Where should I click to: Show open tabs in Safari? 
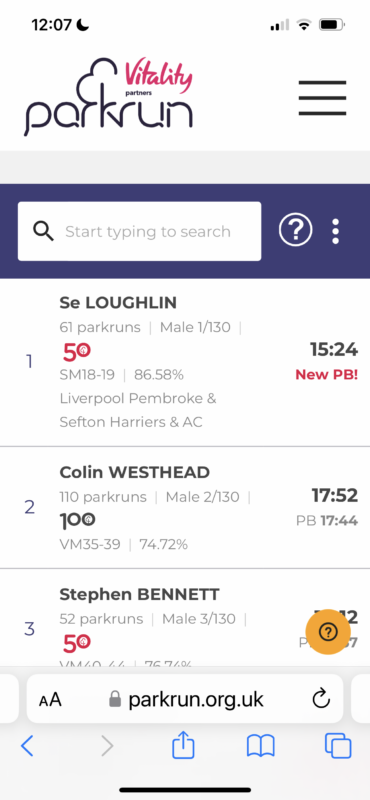coord(338,746)
